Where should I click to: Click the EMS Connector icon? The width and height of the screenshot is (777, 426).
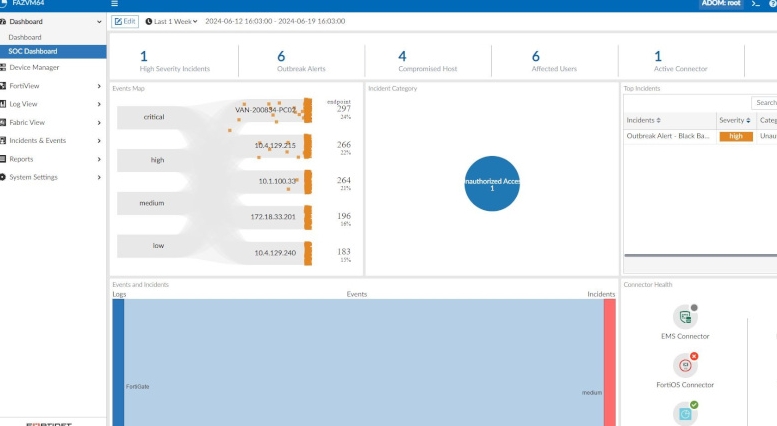(x=685, y=318)
